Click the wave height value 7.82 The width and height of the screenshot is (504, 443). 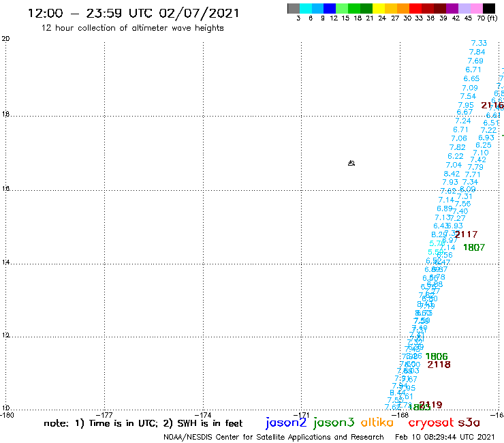pyautogui.click(x=458, y=147)
